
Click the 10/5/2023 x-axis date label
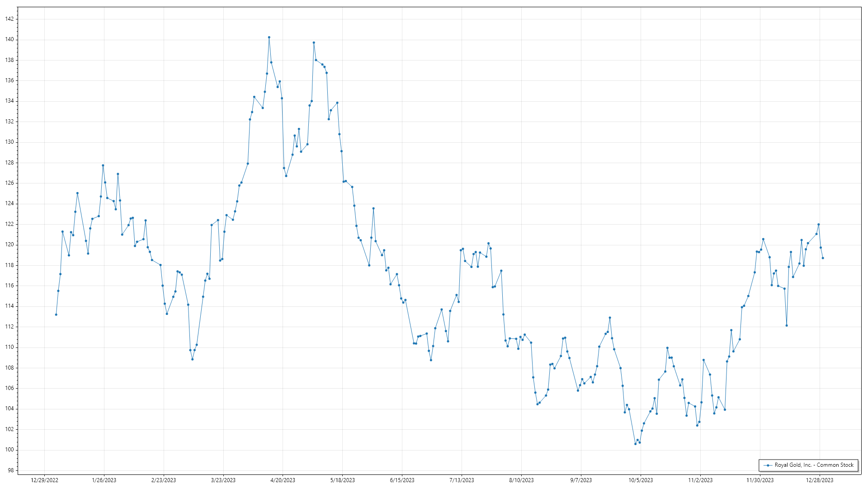coord(641,480)
